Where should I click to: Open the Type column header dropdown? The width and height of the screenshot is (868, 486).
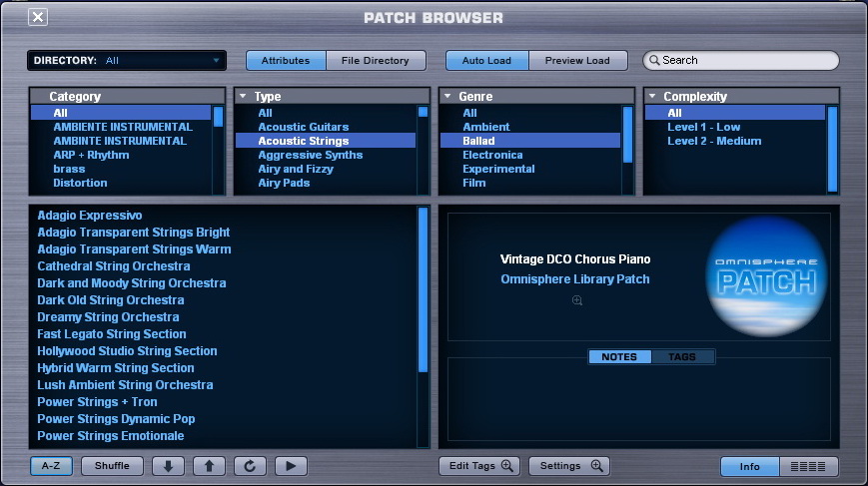point(243,96)
